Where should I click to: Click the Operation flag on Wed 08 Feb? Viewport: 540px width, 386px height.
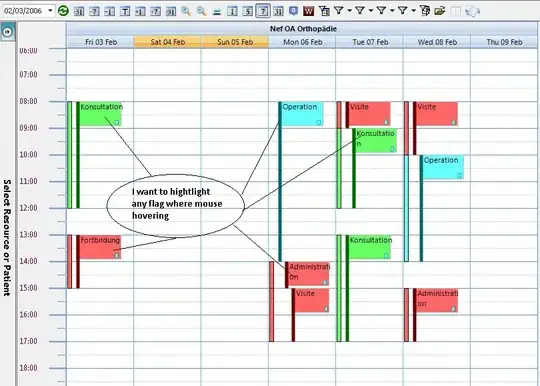coord(443,167)
